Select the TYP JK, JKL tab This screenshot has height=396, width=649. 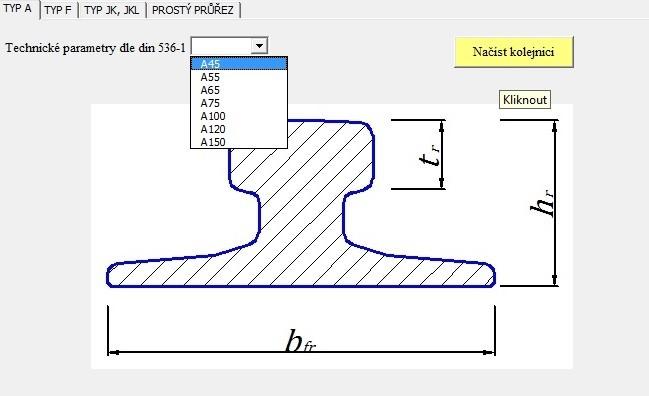click(x=111, y=10)
